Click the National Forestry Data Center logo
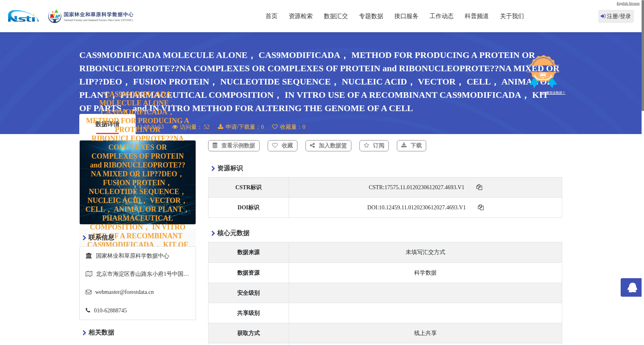This screenshot has width=644, height=345. [x=91, y=16]
